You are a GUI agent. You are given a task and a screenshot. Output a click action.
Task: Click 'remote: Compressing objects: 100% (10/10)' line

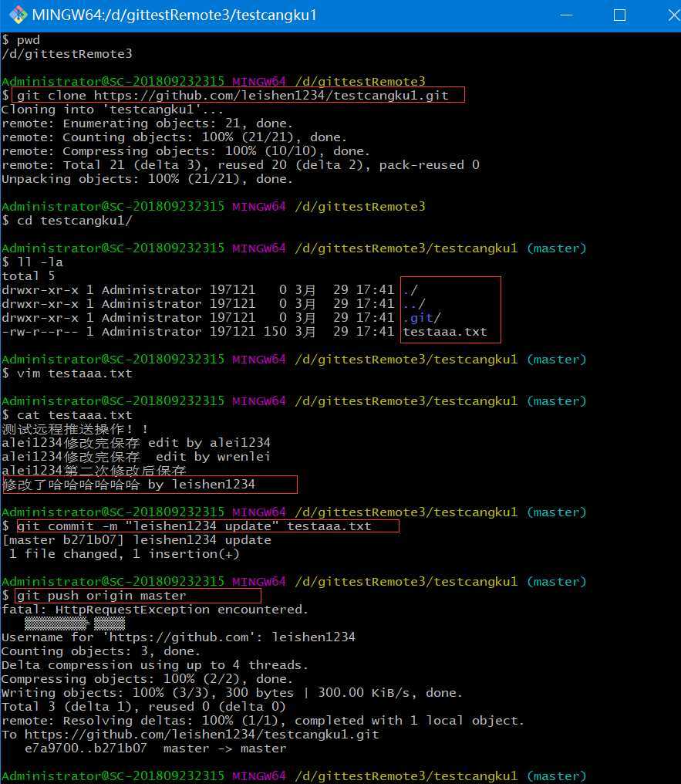[x=185, y=151]
